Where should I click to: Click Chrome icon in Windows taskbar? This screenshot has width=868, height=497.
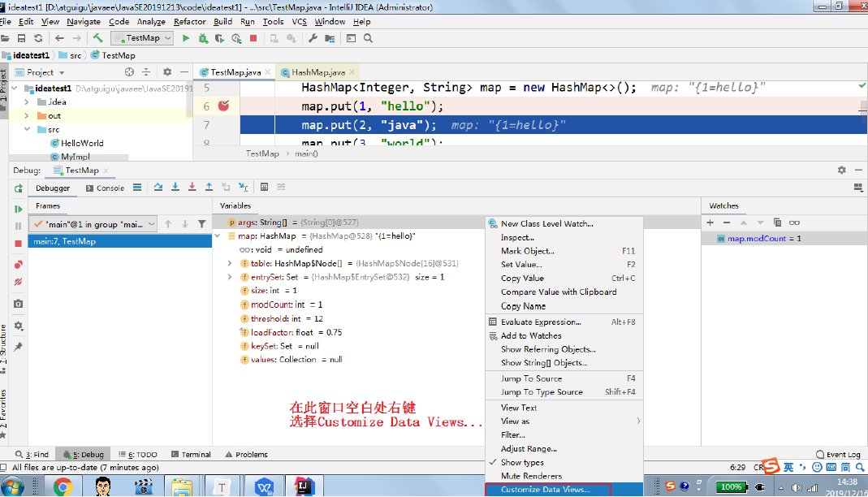click(63, 486)
